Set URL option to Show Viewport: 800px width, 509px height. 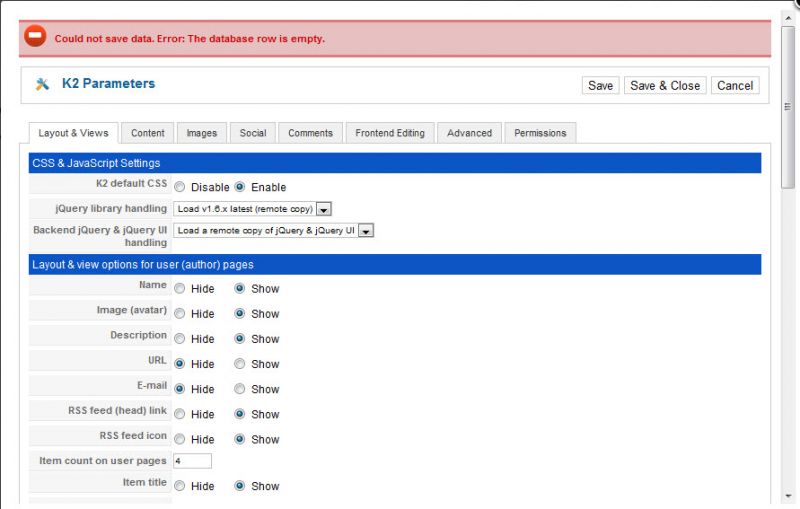pos(240,364)
